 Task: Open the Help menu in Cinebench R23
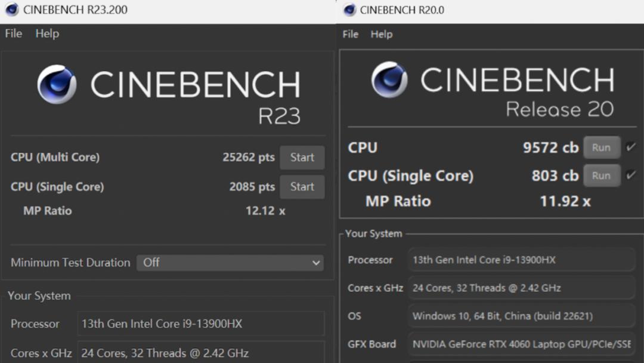coord(47,33)
